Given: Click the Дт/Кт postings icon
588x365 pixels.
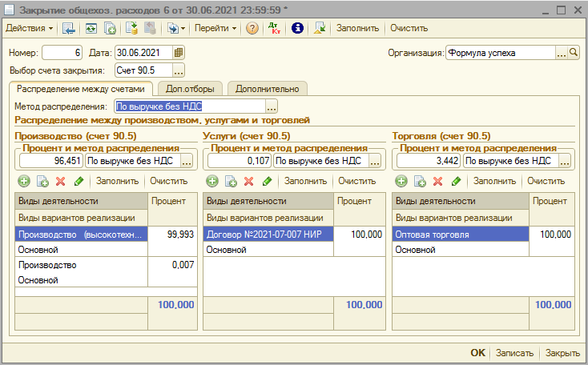Looking at the screenshot, I should pyautogui.click(x=275, y=28).
